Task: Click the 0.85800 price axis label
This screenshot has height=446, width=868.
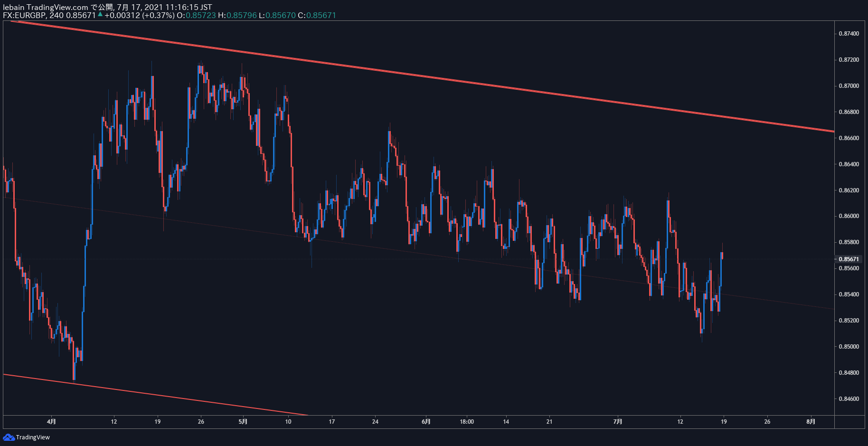Action: point(849,242)
